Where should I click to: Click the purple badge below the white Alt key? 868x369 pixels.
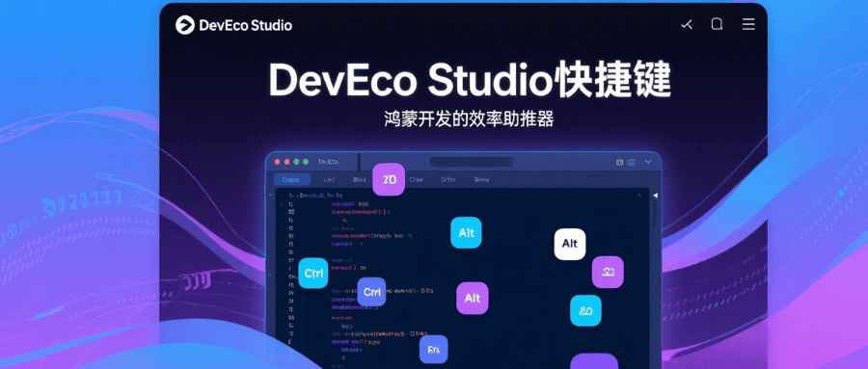click(x=608, y=273)
